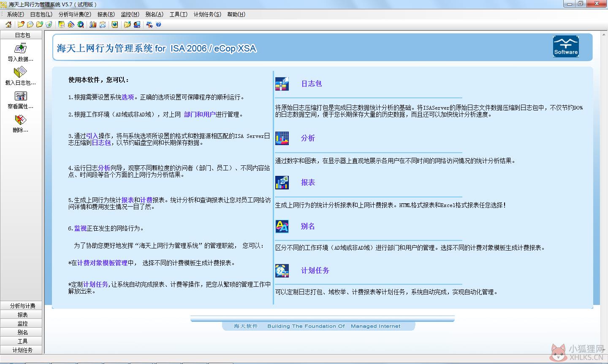
Task: Click the 察看属性 sidebar icon
Action: (21, 96)
